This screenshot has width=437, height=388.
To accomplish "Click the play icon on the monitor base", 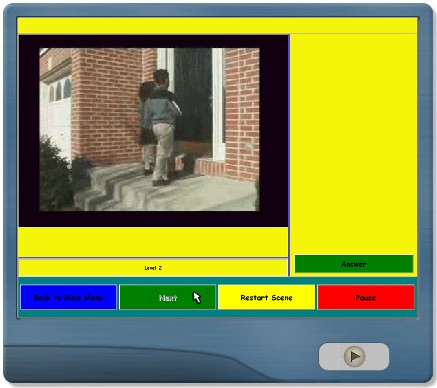I will tap(354, 356).
